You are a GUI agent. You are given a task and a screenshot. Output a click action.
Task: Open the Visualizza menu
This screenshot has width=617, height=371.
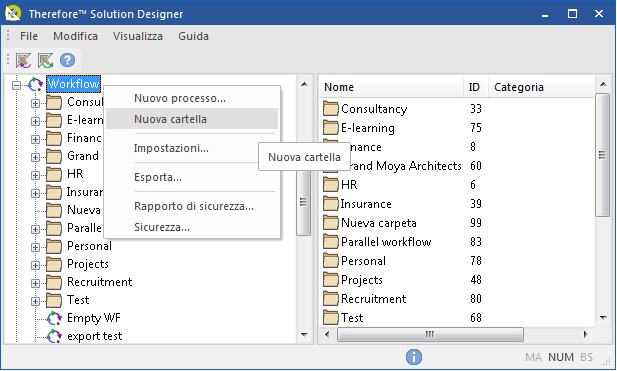coord(138,36)
